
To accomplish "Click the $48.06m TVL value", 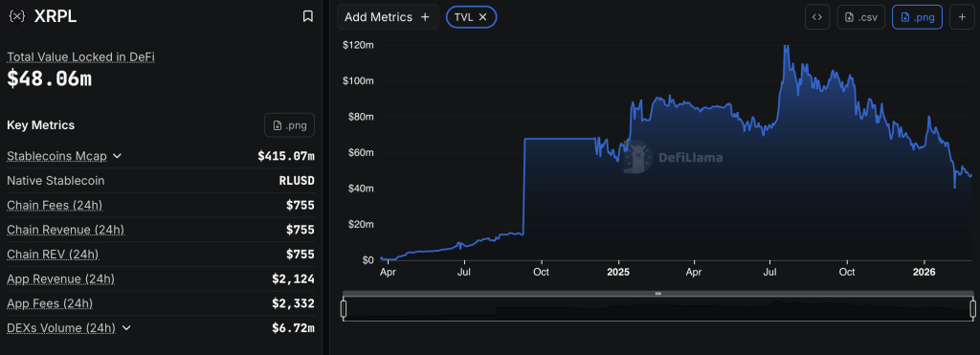I will pyautogui.click(x=50, y=78).
